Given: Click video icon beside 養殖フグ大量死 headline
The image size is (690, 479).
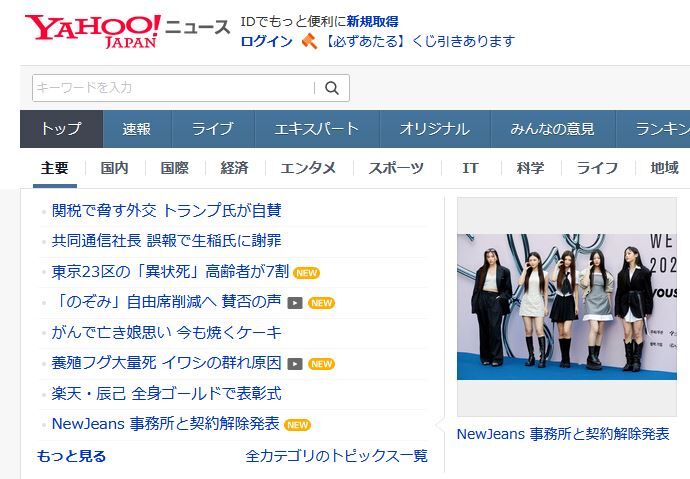Looking at the screenshot, I should point(295,364).
